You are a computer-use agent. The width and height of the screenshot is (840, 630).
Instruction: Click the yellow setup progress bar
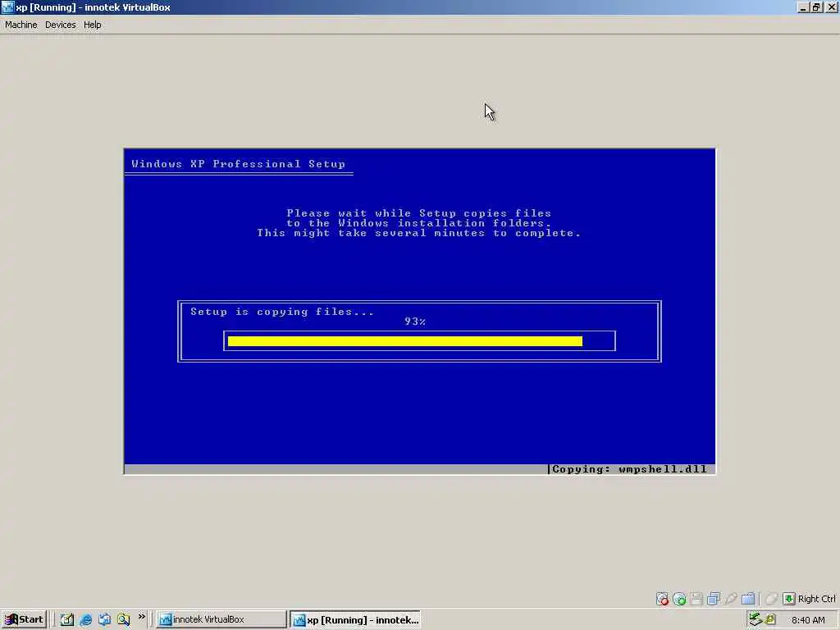[405, 341]
